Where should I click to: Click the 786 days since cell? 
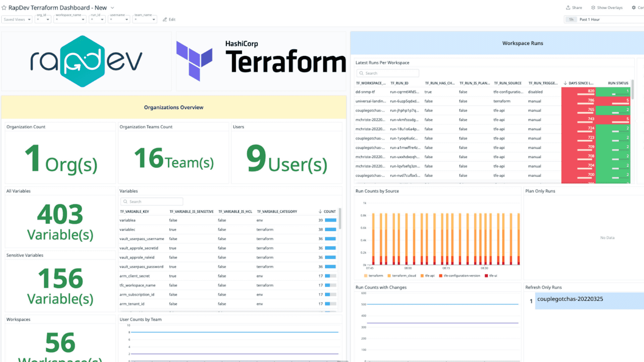point(579,101)
